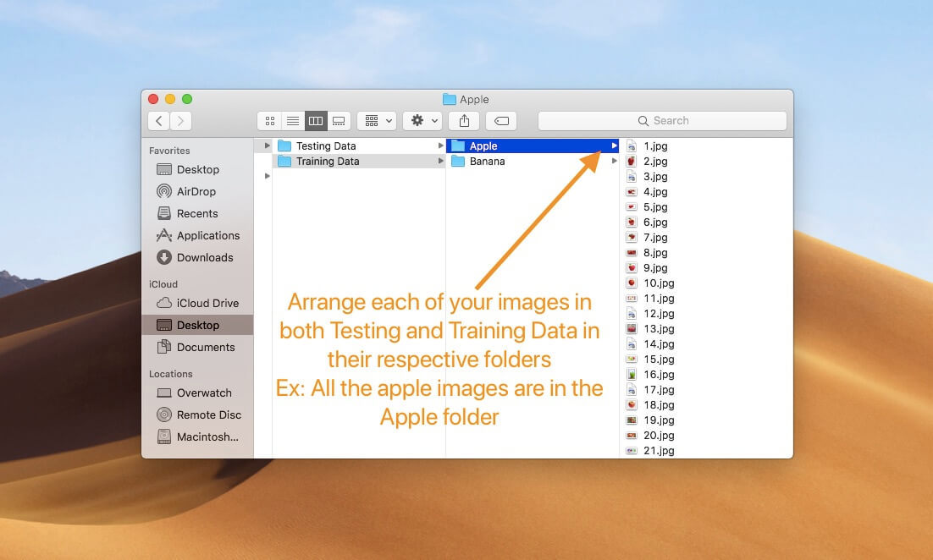
Task: Open Applications from sidebar Favorites
Action: pos(207,236)
